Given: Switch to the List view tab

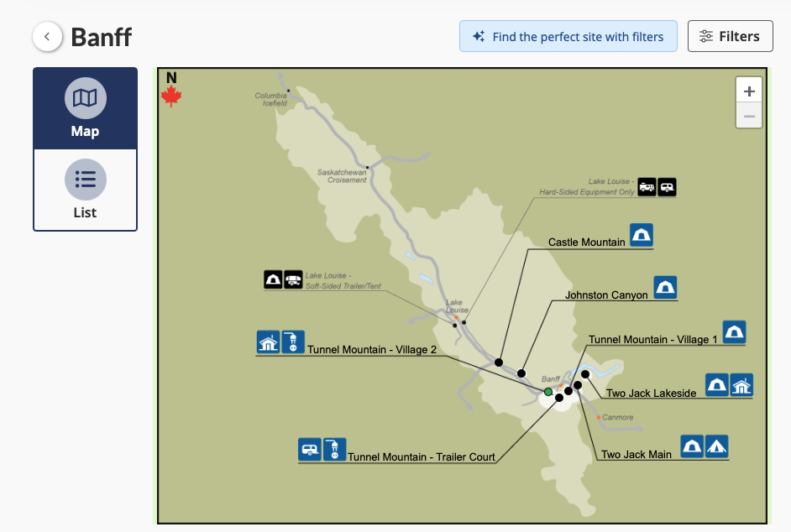Looking at the screenshot, I should point(85,190).
